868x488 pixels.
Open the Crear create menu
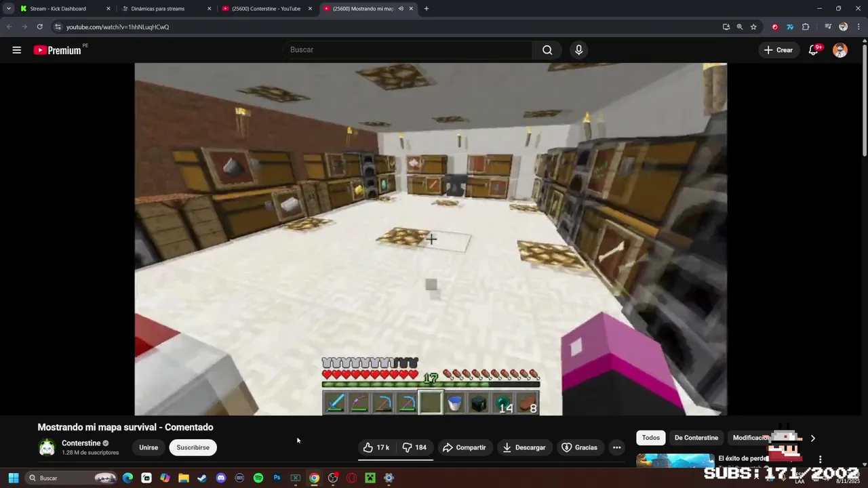click(778, 50)
